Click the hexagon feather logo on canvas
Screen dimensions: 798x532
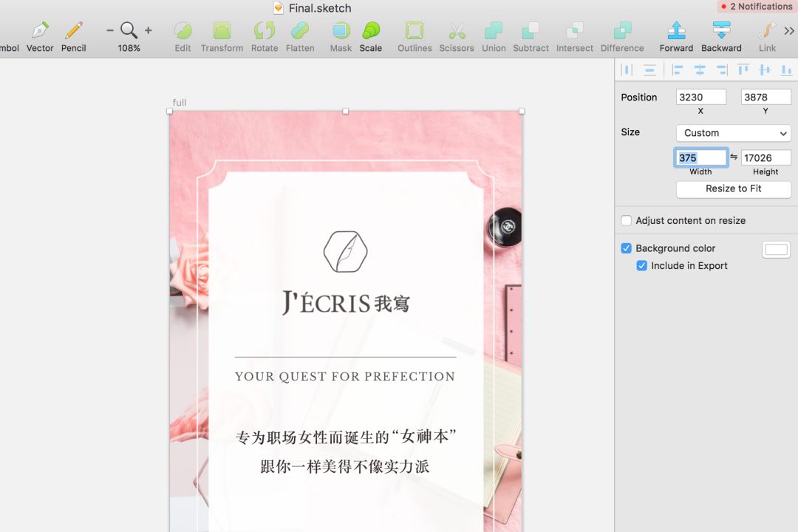(x=346, y=251)
